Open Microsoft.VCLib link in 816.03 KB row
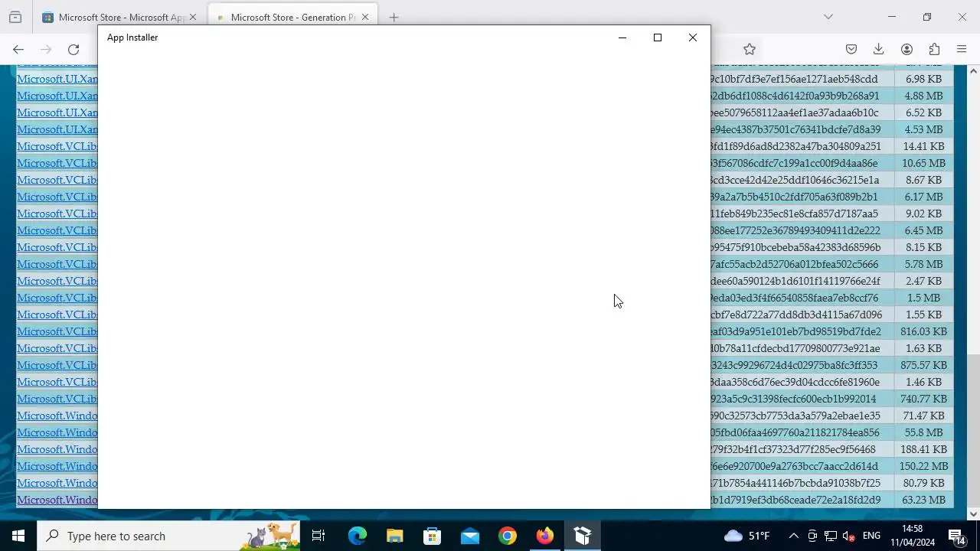Screen dimensions: 980x551 (x=57, y=331)
